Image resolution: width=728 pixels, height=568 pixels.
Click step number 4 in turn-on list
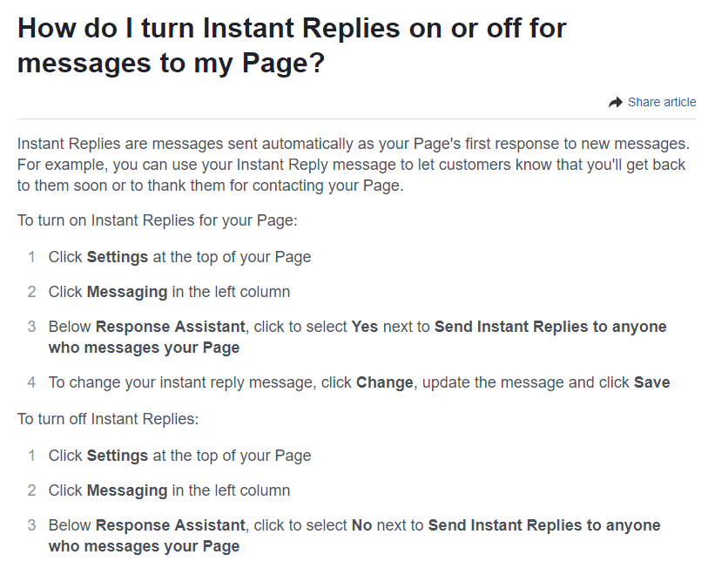(31, 382)
